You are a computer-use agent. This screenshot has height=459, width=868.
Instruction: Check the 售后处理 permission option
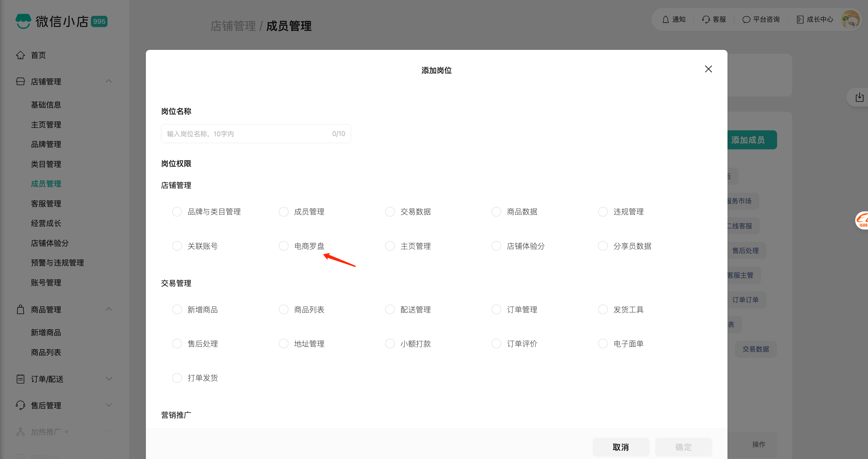coord(177,344)
